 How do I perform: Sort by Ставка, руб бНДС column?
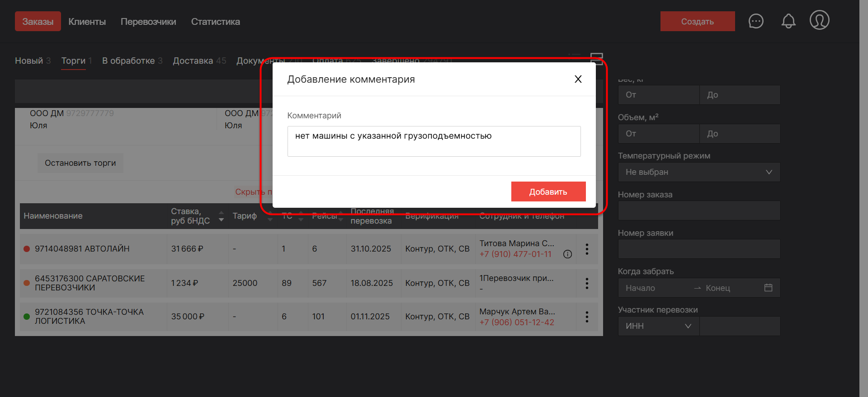tap(221, 216)
